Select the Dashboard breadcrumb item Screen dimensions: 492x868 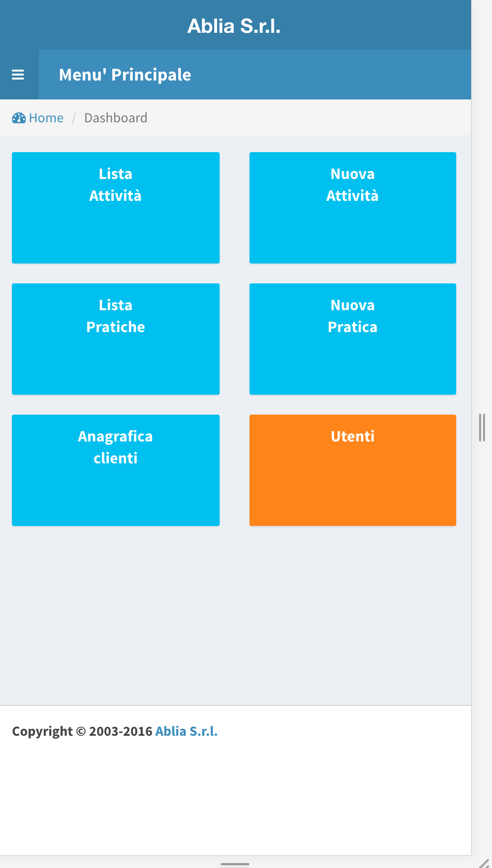coord(116,118)
